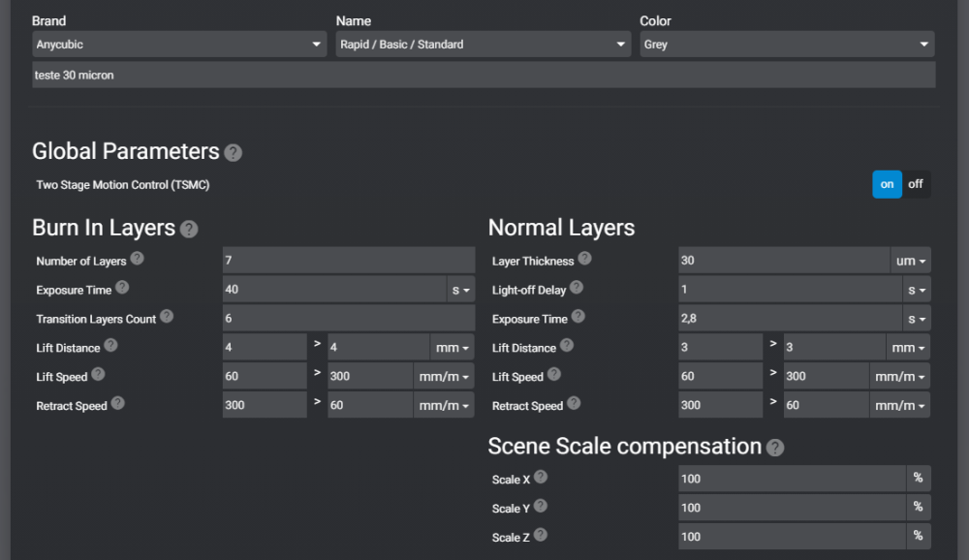Expand the Name dropdown Rapid / Basic / Standard
The width and height of the screenshot is (969, 560).
coord(484,45)
